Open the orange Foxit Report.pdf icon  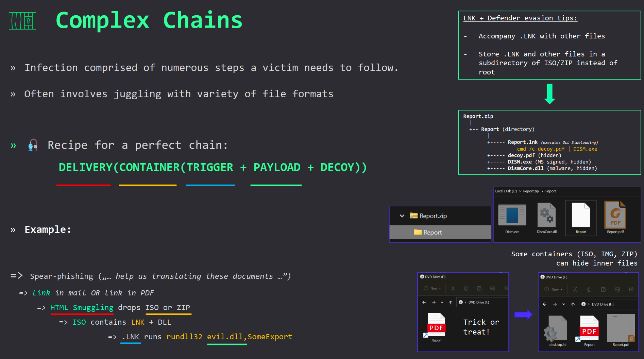615,215
